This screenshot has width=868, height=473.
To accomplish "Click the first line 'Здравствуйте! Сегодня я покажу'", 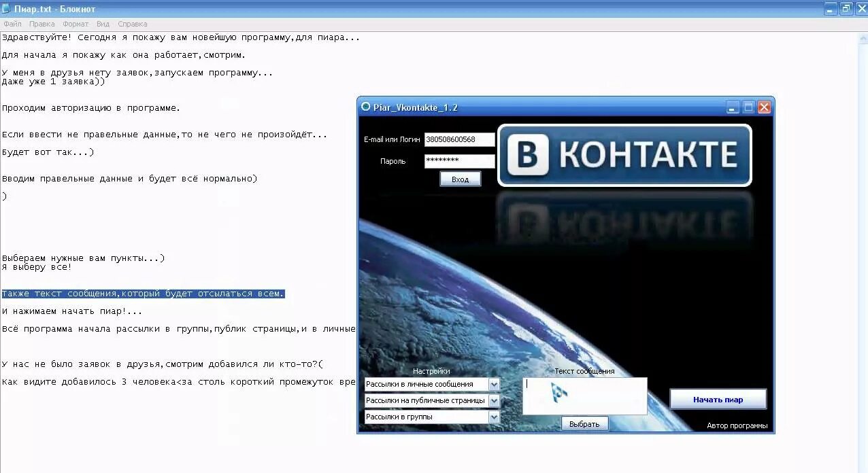I will (x=181, y=37).
